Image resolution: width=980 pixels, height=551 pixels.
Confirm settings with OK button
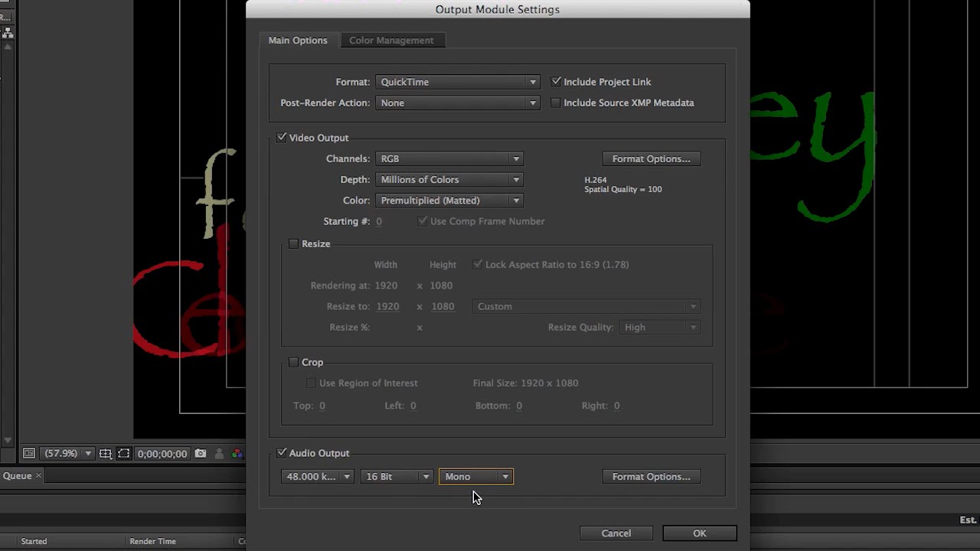700,533
